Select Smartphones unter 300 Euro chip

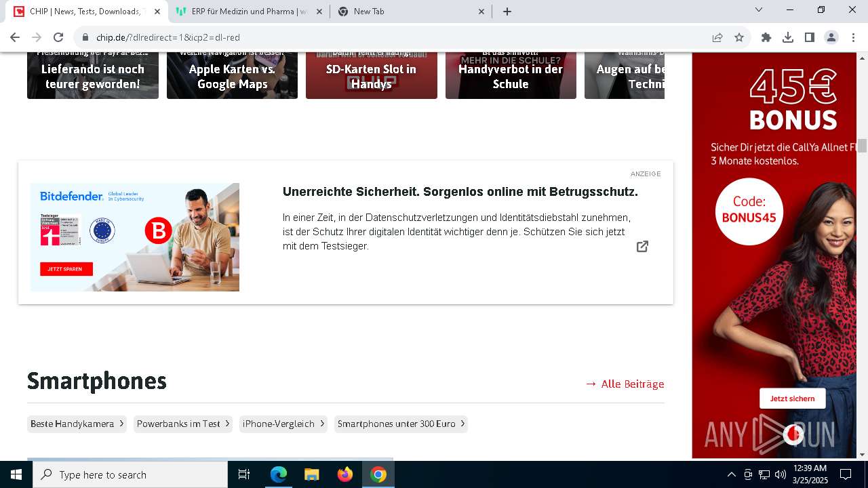click(x=401, y=424)
